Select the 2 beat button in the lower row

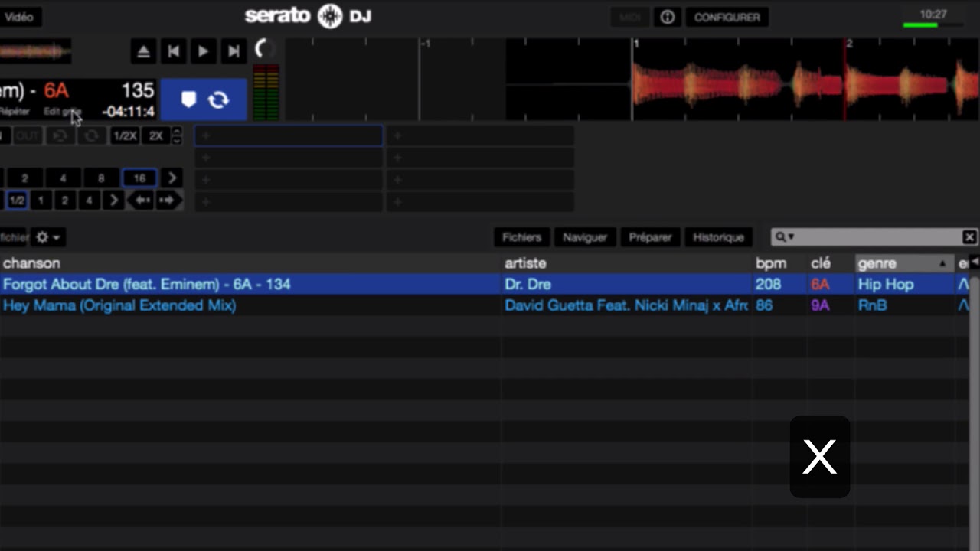point(65,201)
